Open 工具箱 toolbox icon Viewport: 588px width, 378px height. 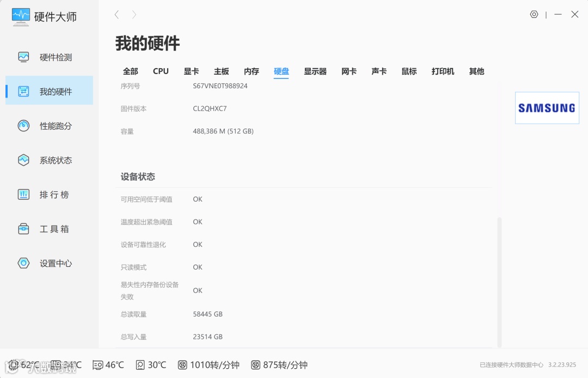[23, 229]
